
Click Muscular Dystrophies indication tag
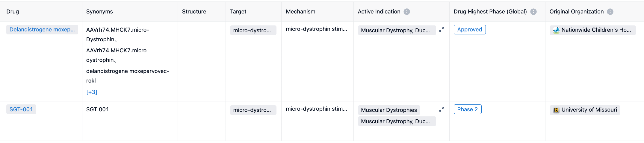tap(388, 110)
